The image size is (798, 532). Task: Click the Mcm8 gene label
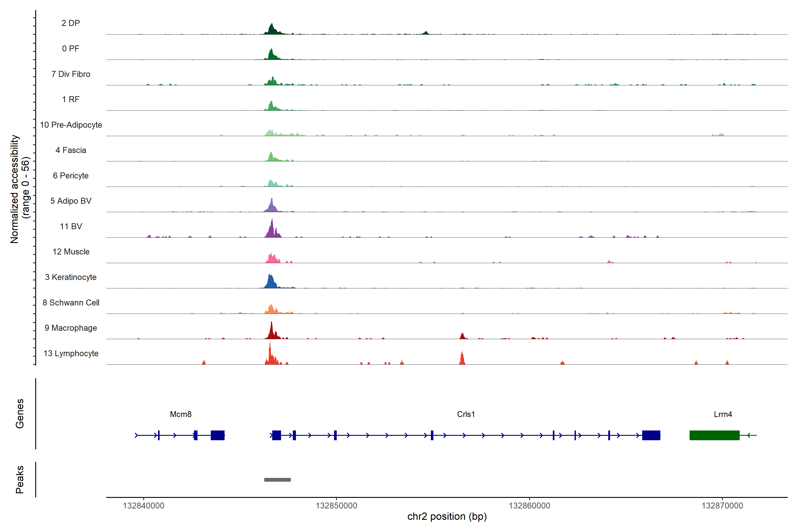point(180,414)
